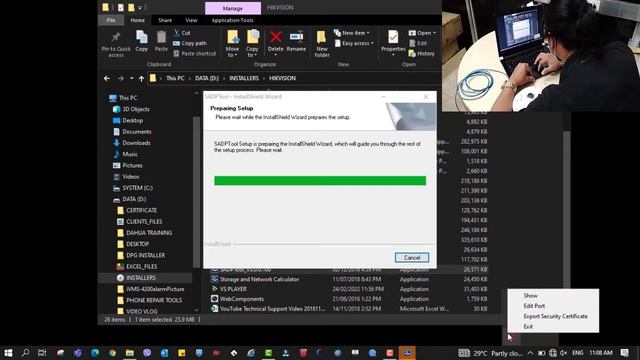Click the Pin to Quick access icon
The width and height of the screenshot is (640, 360).
point(116,37)
